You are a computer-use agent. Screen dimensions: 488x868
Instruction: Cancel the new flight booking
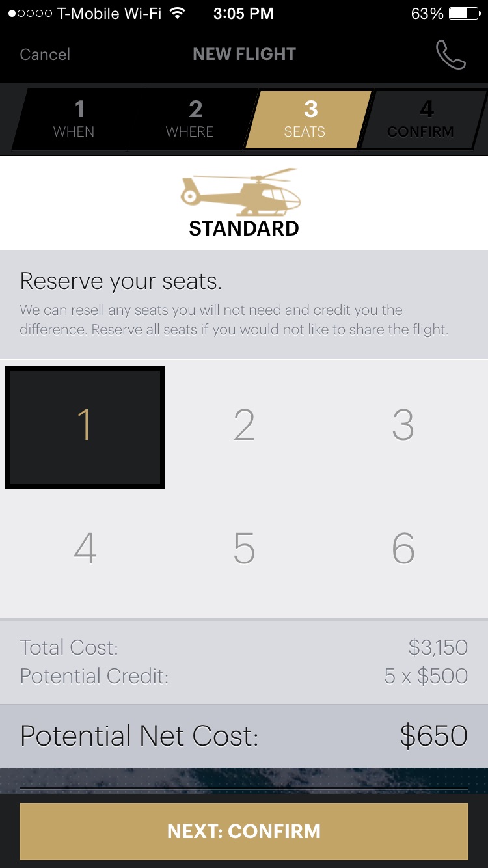coord(45,55)
